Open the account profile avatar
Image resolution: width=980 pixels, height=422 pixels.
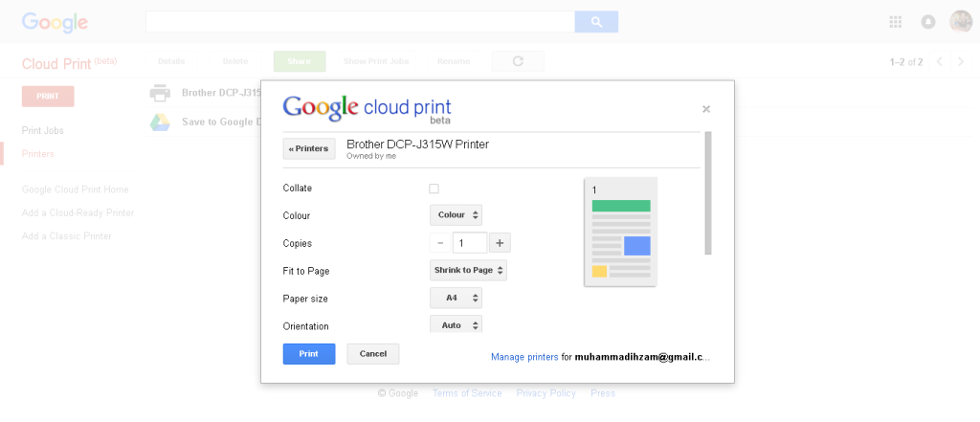coord(961,21)
